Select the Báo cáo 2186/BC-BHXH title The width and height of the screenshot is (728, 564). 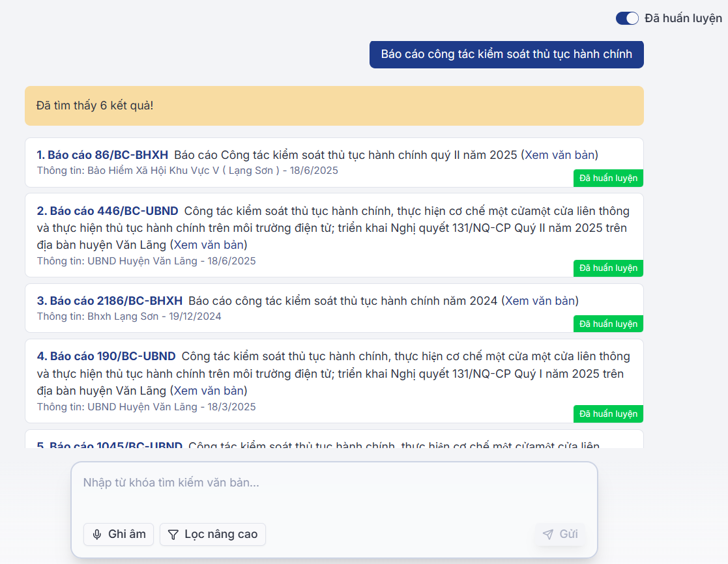(109, 301)
